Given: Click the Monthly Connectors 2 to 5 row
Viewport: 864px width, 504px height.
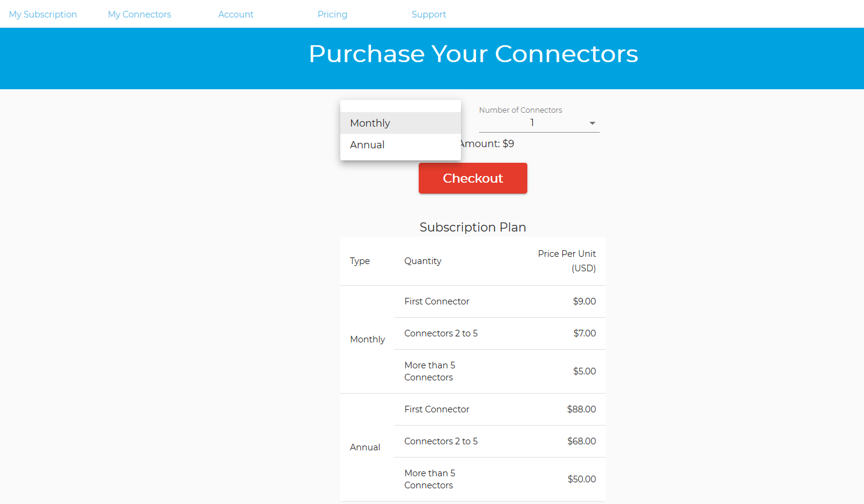Looking at the screenshot, I should pyautogui.click(x=500, y=333).
